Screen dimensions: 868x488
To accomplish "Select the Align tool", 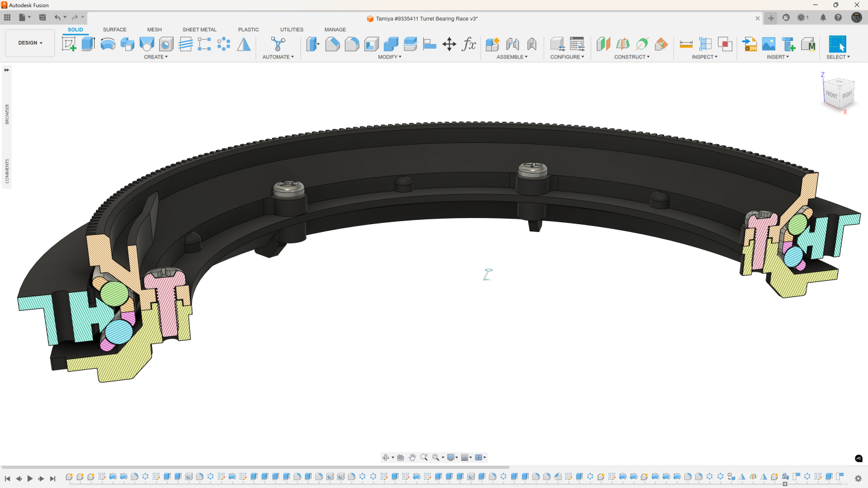I will [x=430, y=44].
